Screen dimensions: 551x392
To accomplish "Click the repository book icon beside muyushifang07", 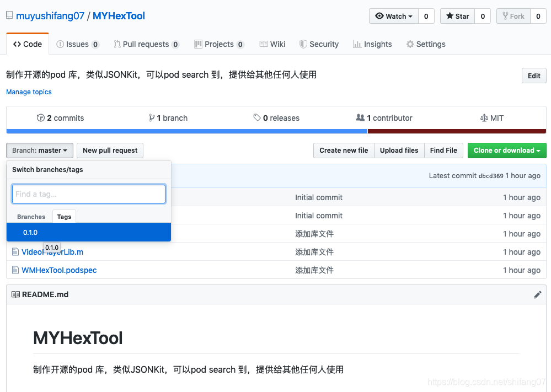I will click(x=9, y=16).
